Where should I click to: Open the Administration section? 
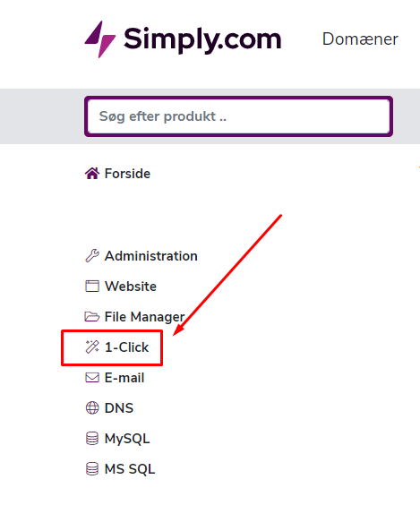click(x=151, y=256)
